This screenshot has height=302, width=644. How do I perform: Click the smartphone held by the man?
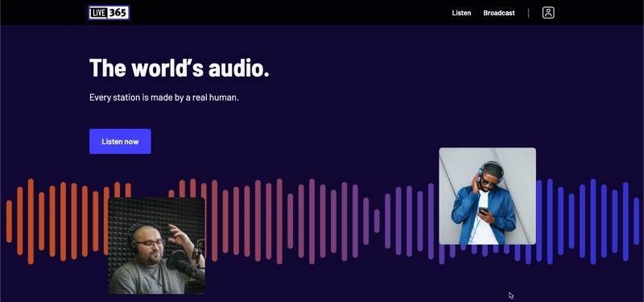coord(484,211)
